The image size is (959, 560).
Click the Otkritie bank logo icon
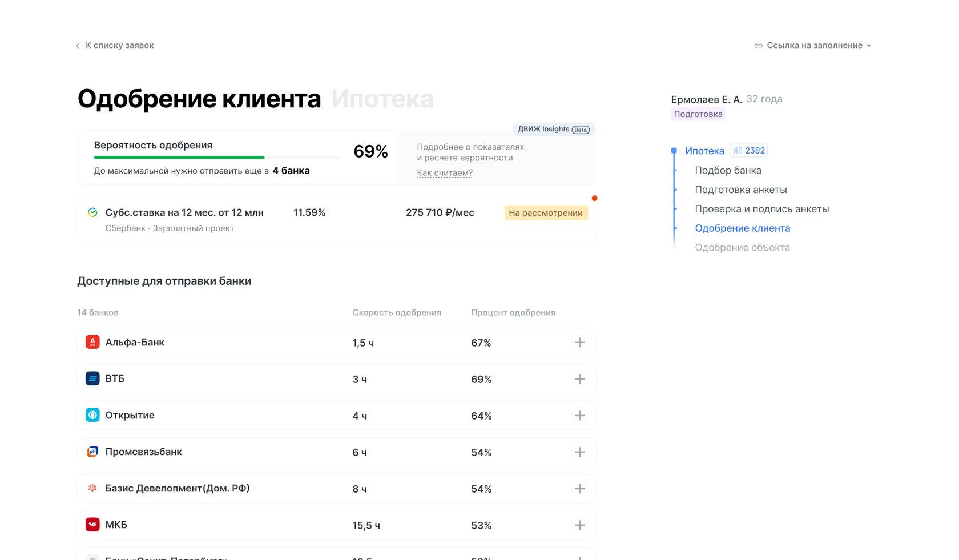[92, 415]
